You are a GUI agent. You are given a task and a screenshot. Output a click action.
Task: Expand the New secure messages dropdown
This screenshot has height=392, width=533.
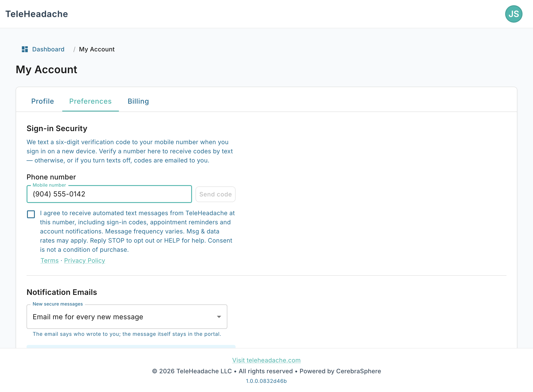(127, 317)
